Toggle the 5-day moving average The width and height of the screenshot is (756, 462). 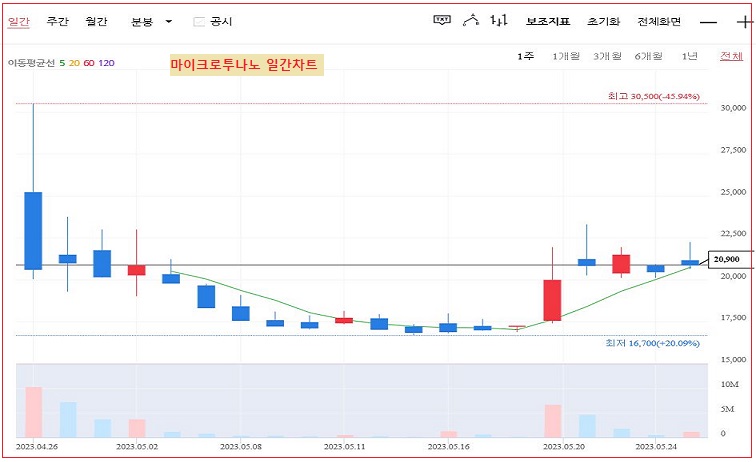click(x=62, y=63)
